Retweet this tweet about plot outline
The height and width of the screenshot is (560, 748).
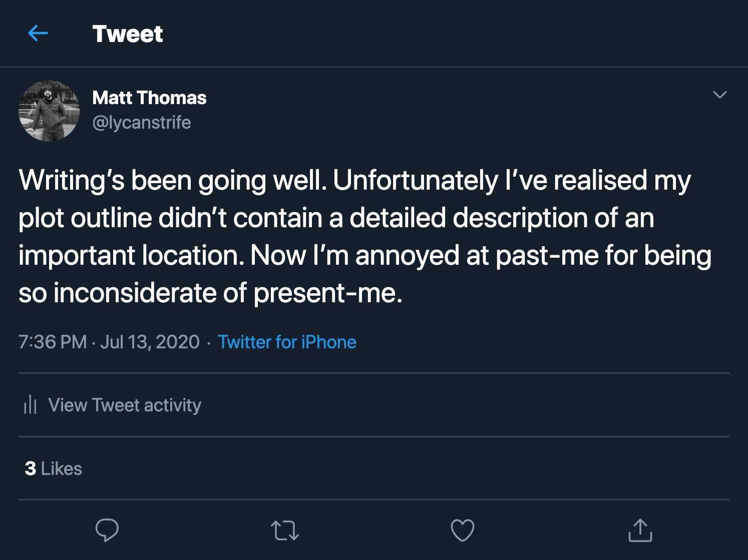(284, 530)
